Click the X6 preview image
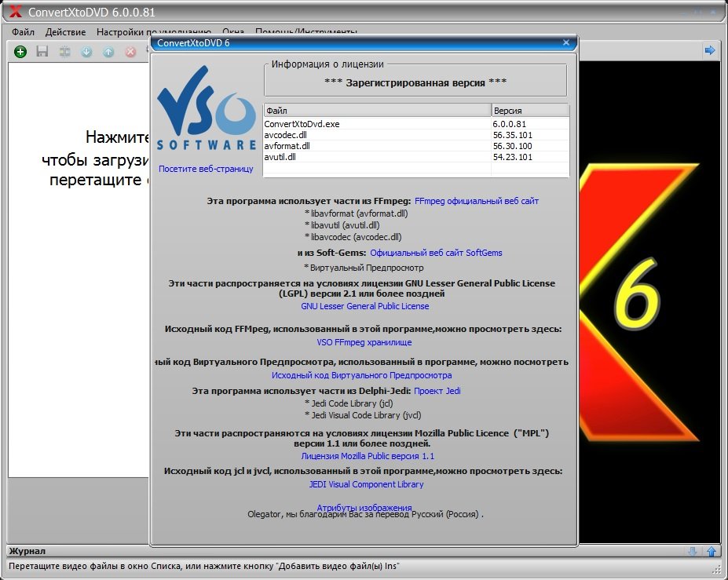The width and height of the screenshot is (728, 580). coord(649,301)
